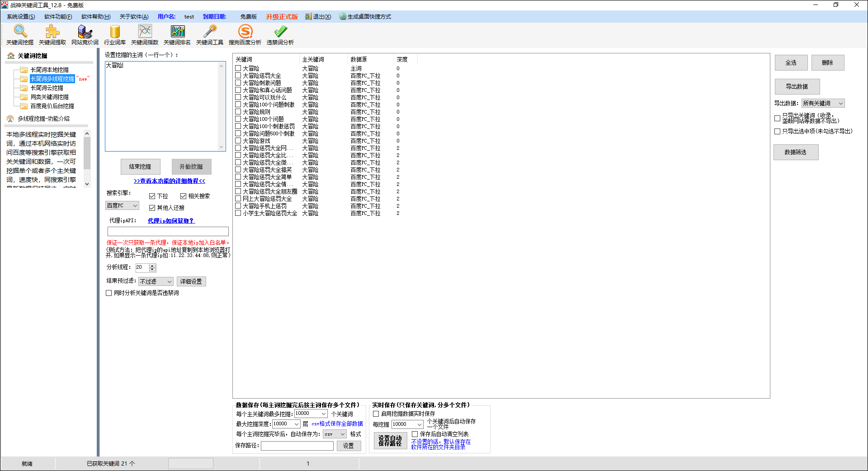Open the 系统设置(S) menu
The image size is (868, 471).
21,17
